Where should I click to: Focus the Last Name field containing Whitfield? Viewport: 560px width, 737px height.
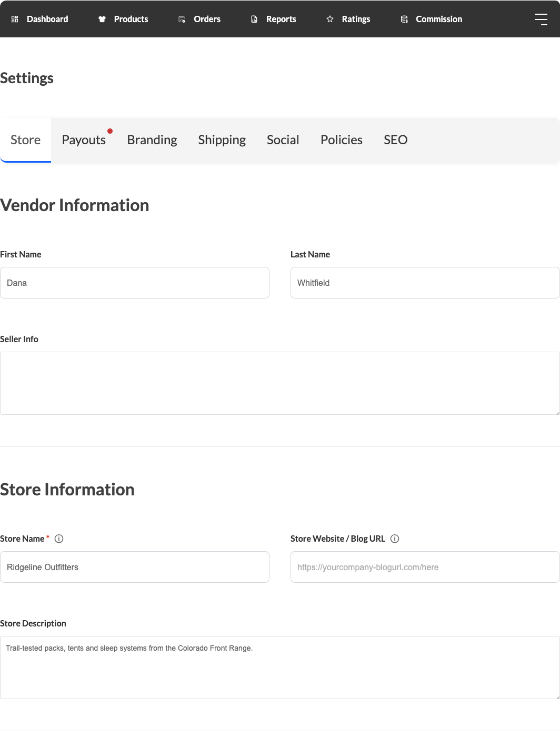(425, 283)
